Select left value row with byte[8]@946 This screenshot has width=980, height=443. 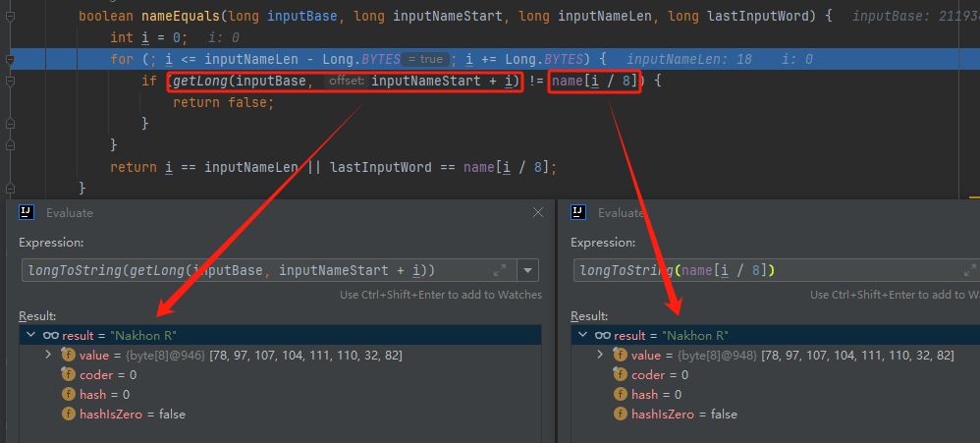pyautogui.click(x=280, y=355)
